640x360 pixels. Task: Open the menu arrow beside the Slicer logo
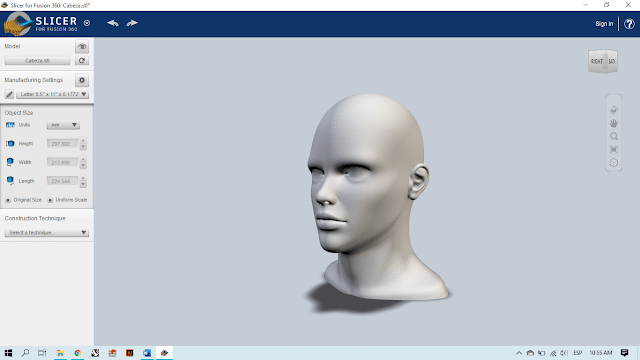coord(87,23)
